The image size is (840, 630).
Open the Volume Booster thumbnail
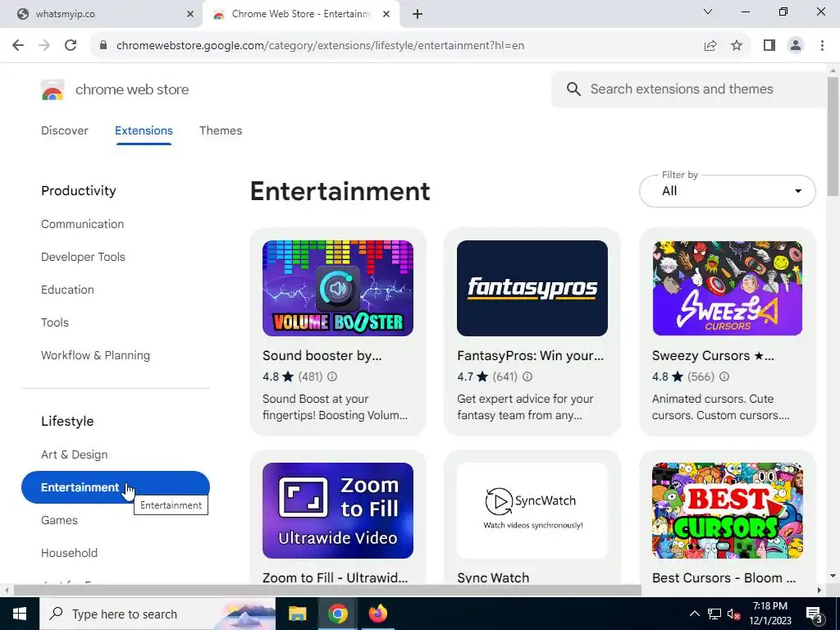pyautogui.click(x=337, y=288)
